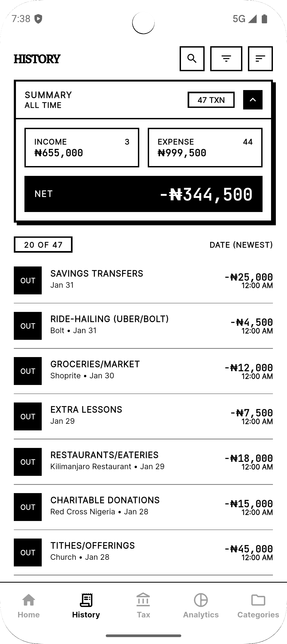Click the 20 of 47 count badge
The height and width of the screenshot is (644, 287).
[x=43, y=244]
